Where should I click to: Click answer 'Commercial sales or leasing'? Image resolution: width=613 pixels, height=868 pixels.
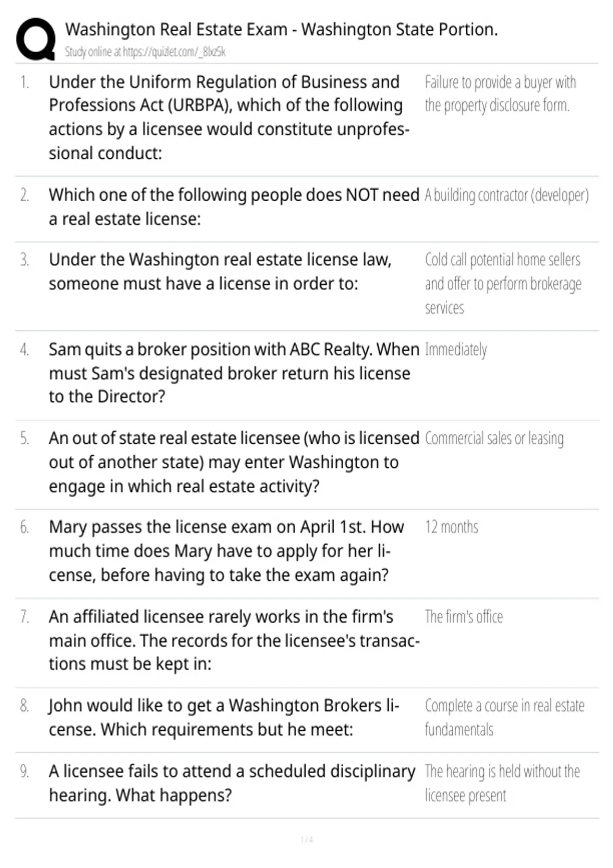[494, 439]
